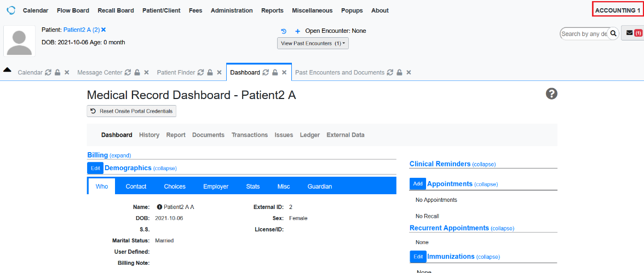
Task: Switch to Past Encounters and Documents tab
Action: tap(340, 73)
